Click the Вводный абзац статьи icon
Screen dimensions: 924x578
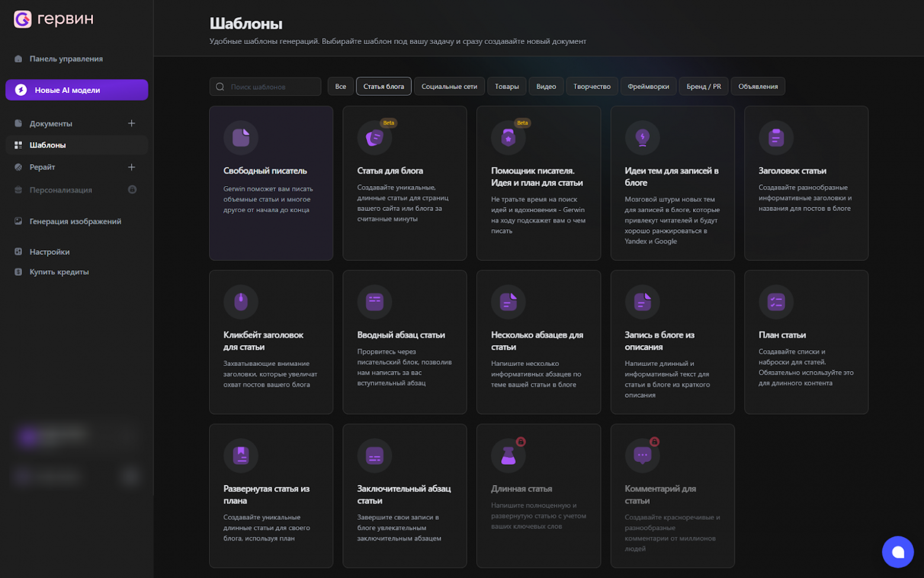(x=374, y=302)
